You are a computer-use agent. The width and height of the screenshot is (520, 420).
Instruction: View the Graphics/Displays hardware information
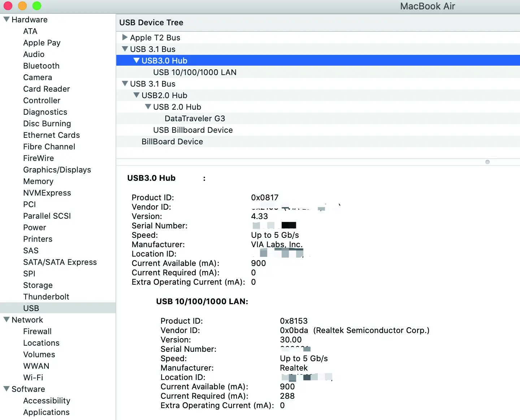(x=57, y=170)
